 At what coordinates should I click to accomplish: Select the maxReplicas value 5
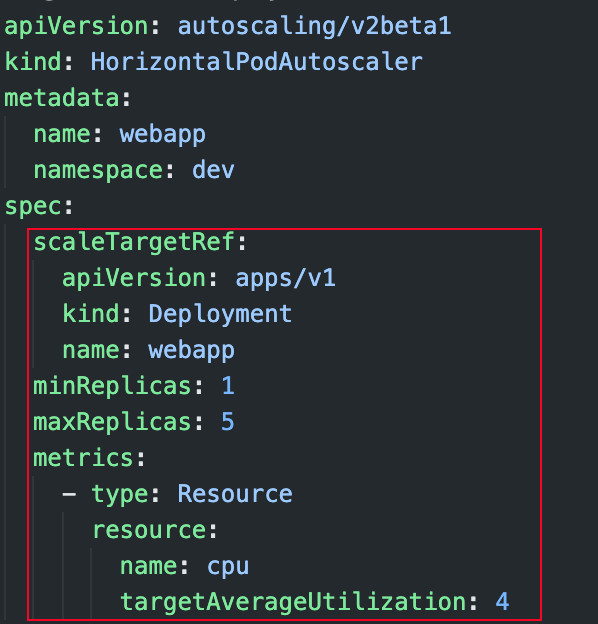click(x=228, y=421)
